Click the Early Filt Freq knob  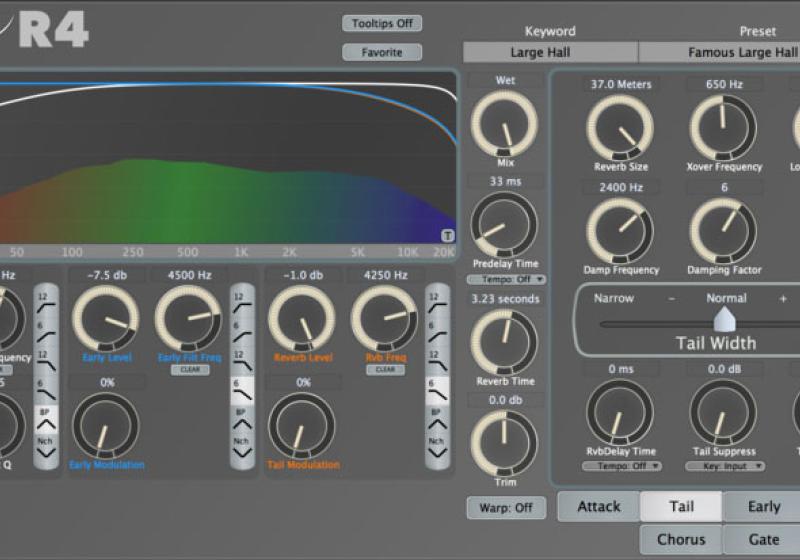tap(188, 318)
